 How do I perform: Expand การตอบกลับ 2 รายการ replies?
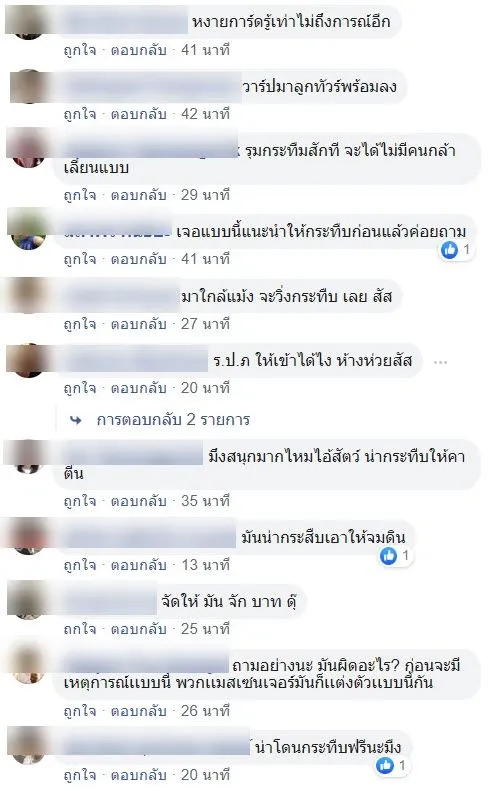click(173, 420)
